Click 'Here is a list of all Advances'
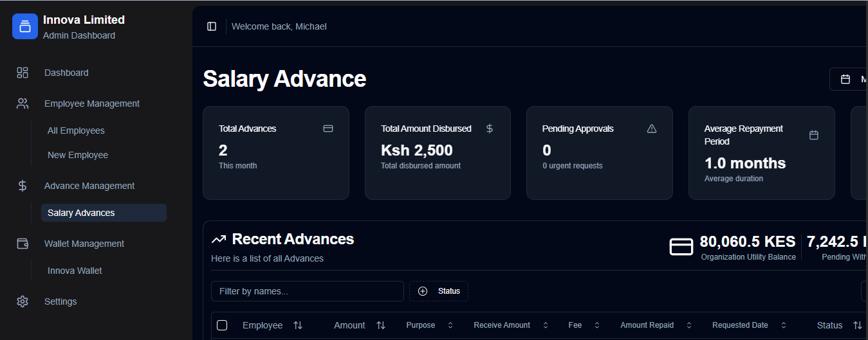The height and width of the screenshot is (340, 868). [x=267, y=258]
